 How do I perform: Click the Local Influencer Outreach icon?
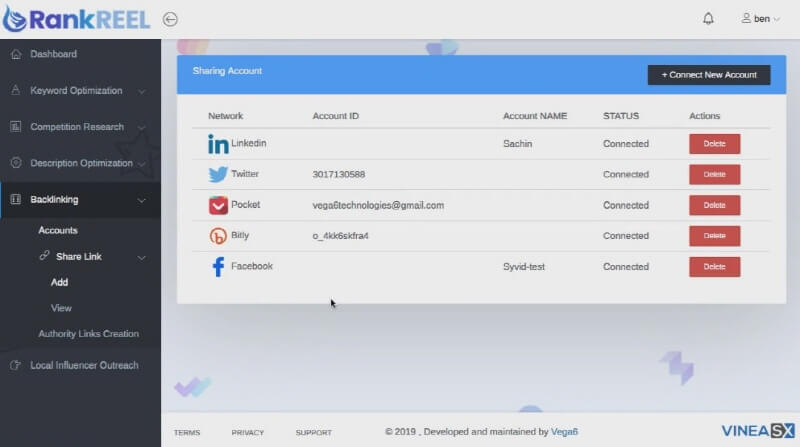[16, 365]
